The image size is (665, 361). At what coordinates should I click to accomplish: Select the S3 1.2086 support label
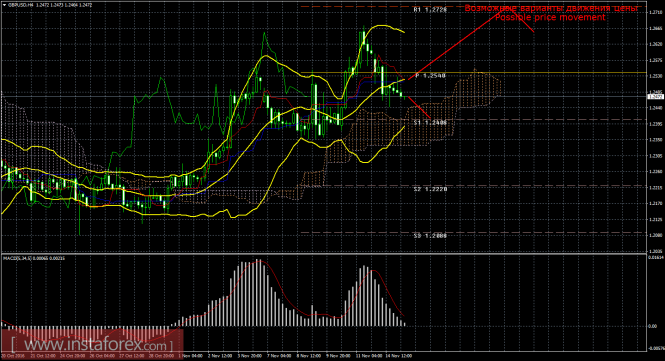(x=430, y=235)
